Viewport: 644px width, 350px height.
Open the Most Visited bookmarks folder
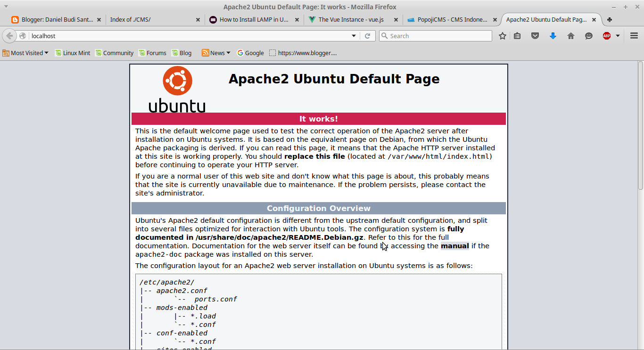pyautogui.click(x=25, y=53)
